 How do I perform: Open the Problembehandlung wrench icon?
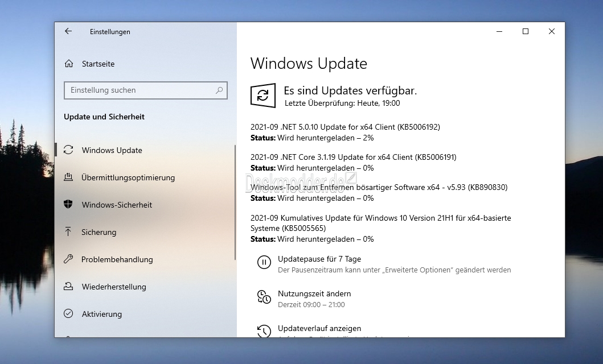click(68, 259)
